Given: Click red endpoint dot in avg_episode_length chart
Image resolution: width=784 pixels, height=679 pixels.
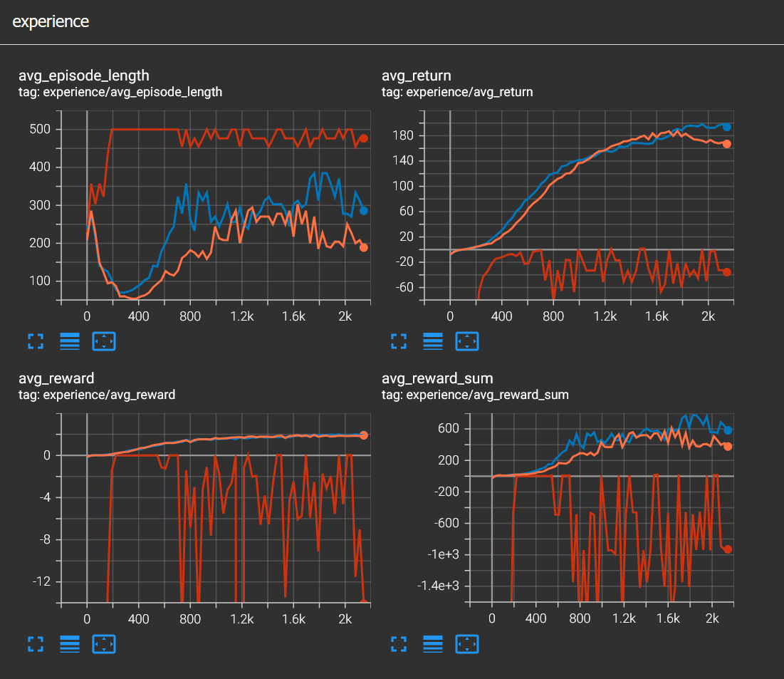Looking at the screenshot, I should (364, 138).
